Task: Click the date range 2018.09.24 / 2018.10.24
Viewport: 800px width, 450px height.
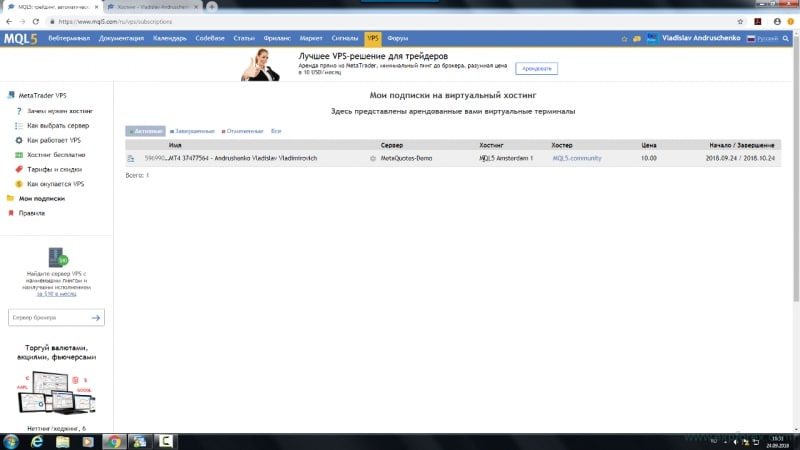Action: click(740, 158)
